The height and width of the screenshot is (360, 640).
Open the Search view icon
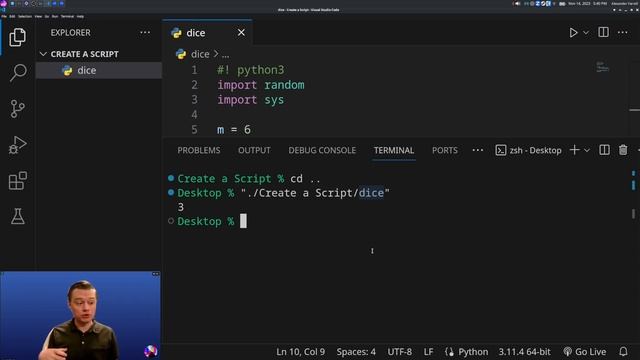pyautogui.click(x=18, y=73)
